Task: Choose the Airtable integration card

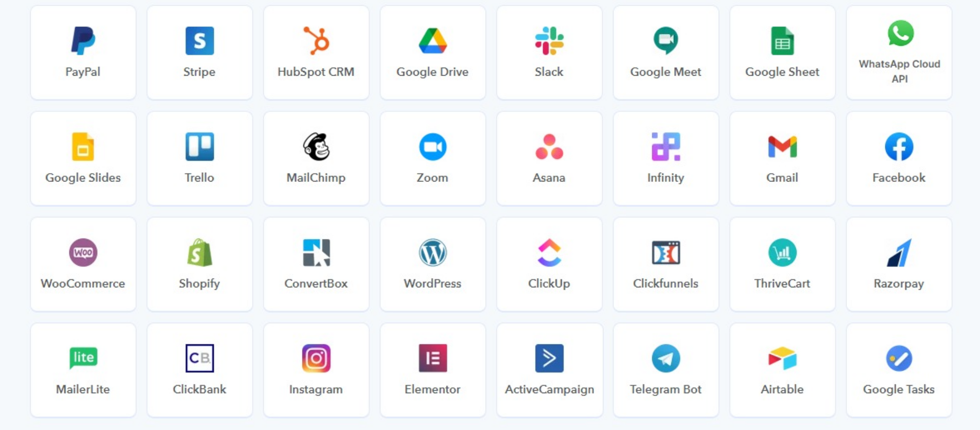Action: (782, 370)
